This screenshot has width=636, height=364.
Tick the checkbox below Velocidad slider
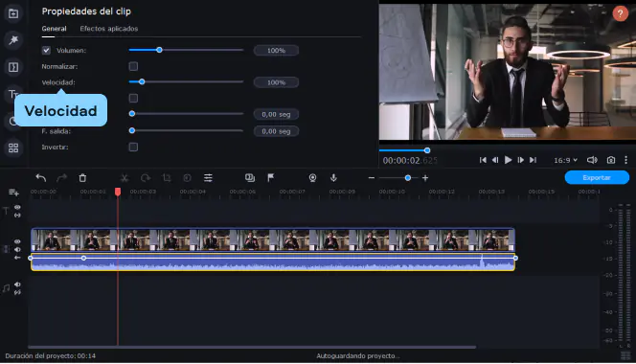133,99
